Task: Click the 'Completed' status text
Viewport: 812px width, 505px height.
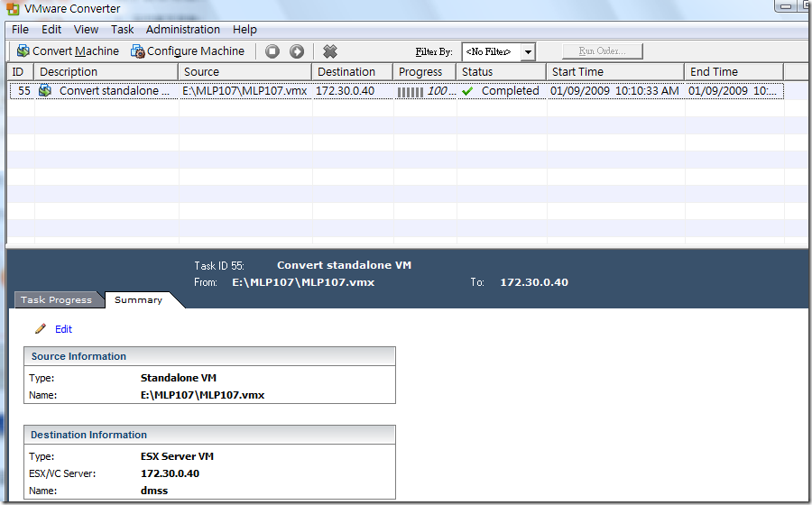Action: click(x=510, y=91)
